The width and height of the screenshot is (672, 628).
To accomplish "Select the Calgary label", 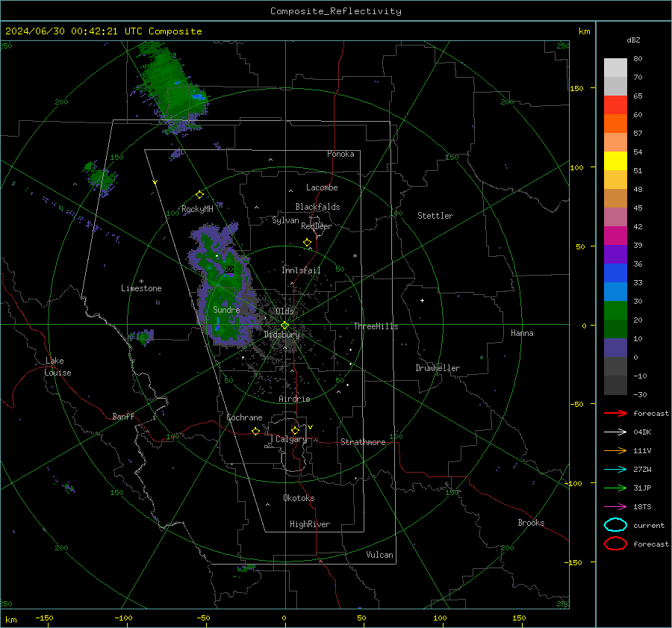I will click(291, 439).
